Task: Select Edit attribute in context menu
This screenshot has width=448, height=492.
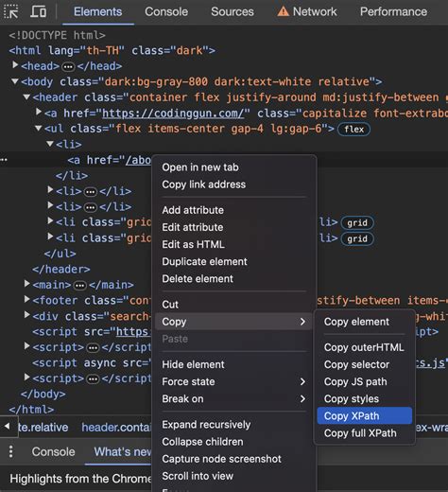Action: [234, 227]
